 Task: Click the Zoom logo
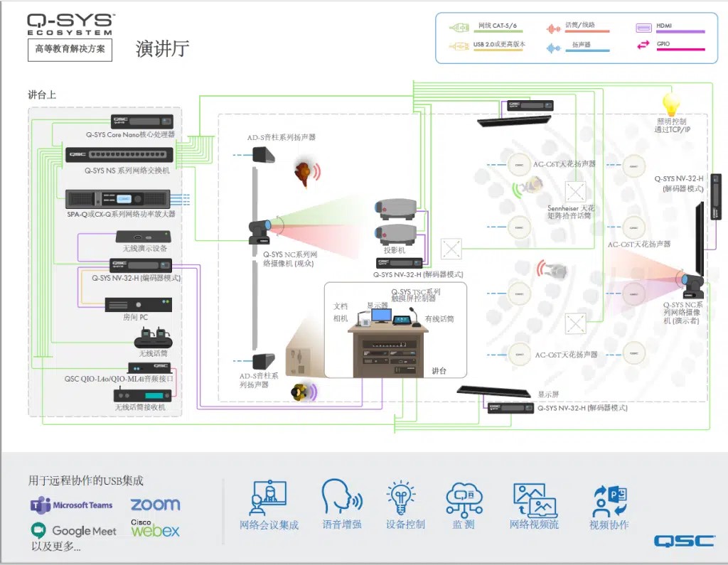(155, 504)
